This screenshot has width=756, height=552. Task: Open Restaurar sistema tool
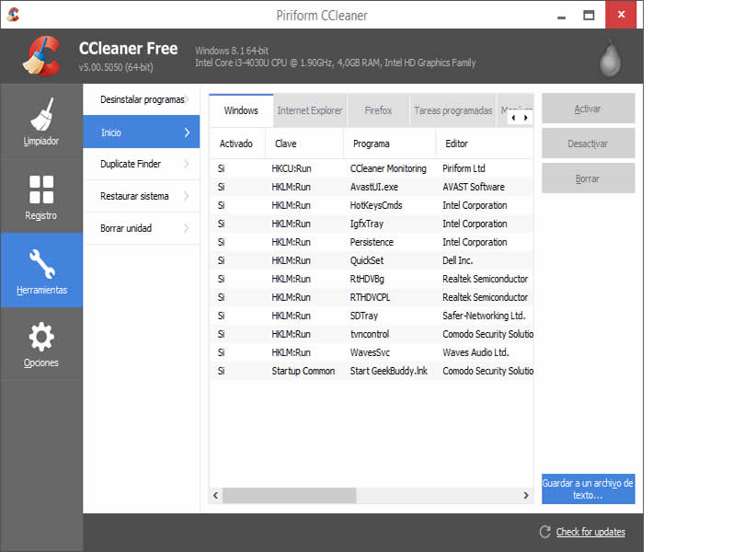click(142, 196)
